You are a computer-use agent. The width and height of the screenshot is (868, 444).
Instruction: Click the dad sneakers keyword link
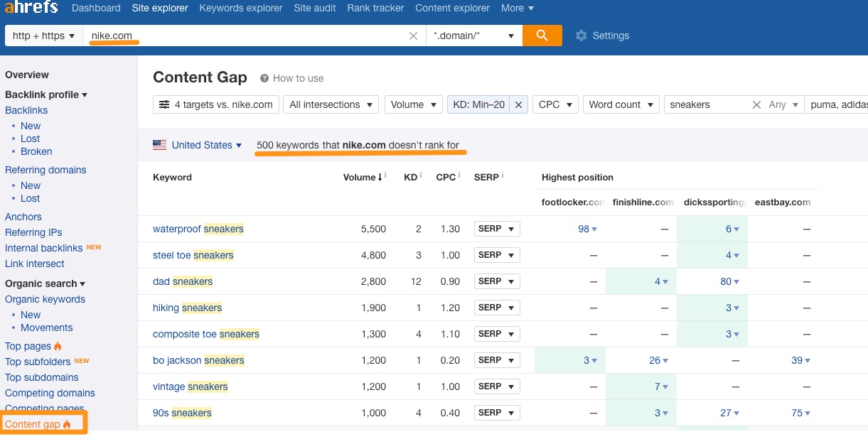click(183, 281)
